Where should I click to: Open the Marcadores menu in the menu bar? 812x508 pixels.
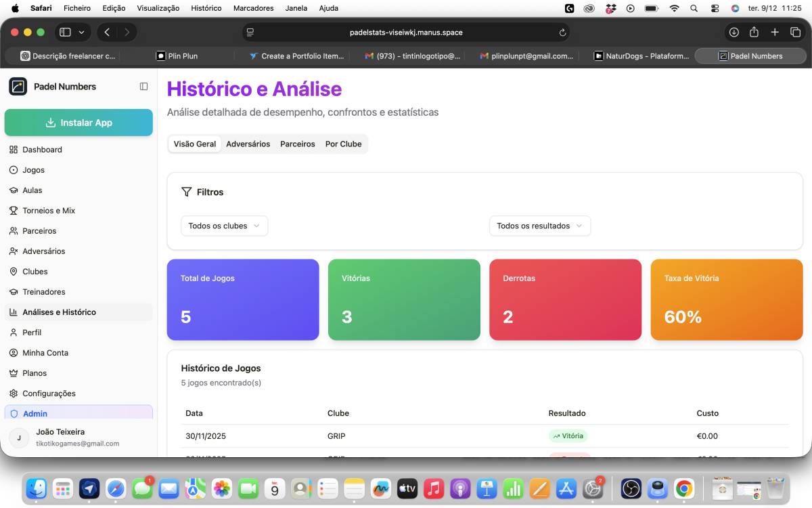tap(253, 8)
